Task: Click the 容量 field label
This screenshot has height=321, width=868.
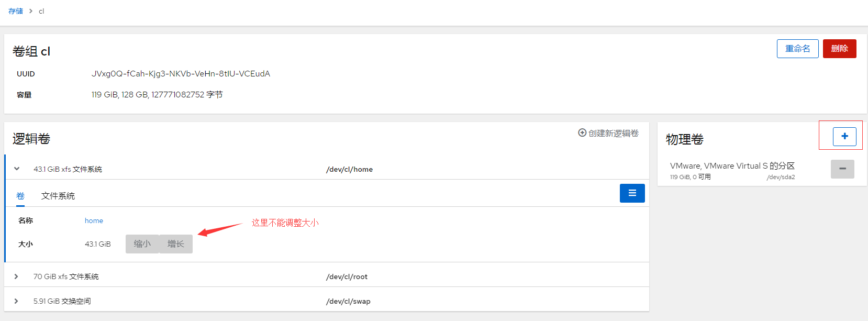Action: click(x=24, y=95)
